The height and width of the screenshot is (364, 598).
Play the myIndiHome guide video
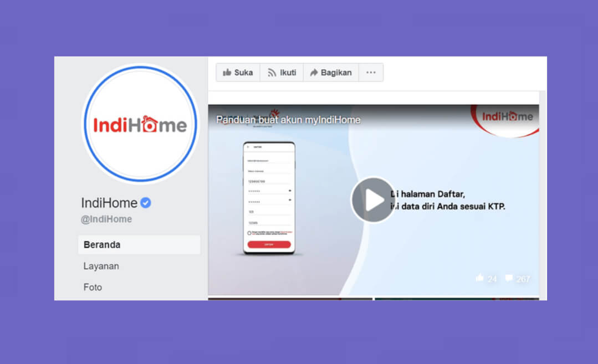click(x=373, y=199)
